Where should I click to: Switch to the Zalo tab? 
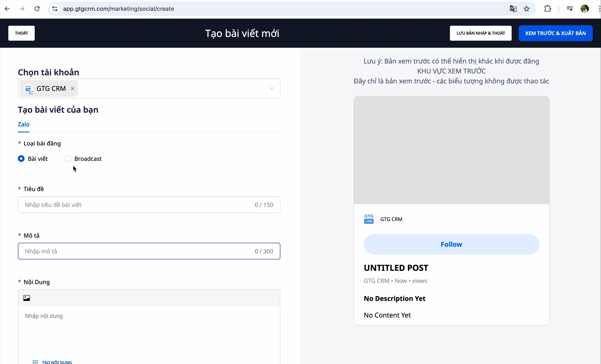(x=24, y=125)
